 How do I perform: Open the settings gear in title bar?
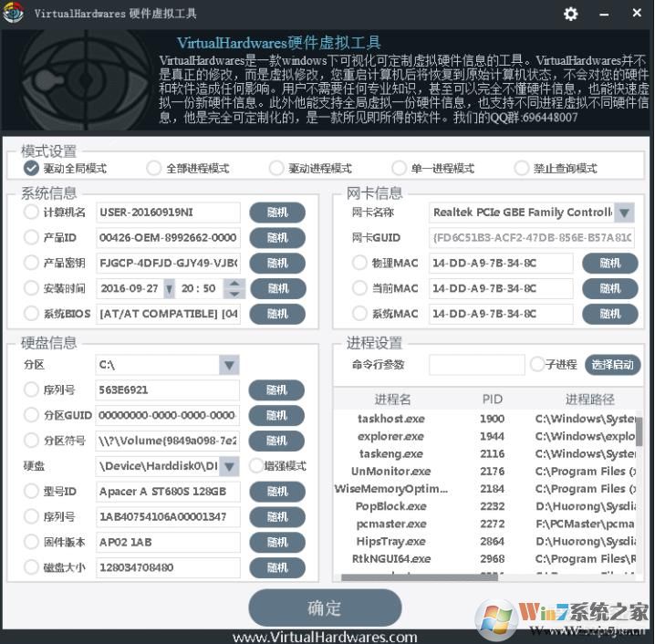570,14
